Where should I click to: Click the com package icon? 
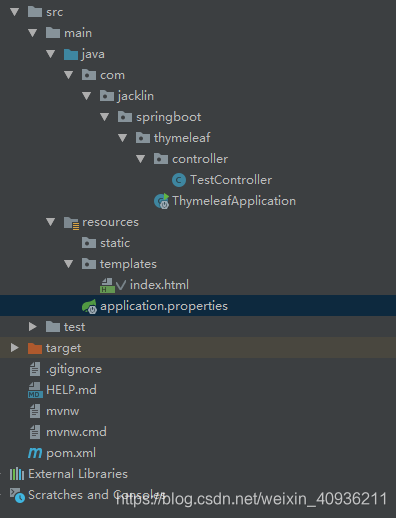(x=89, y=75)
